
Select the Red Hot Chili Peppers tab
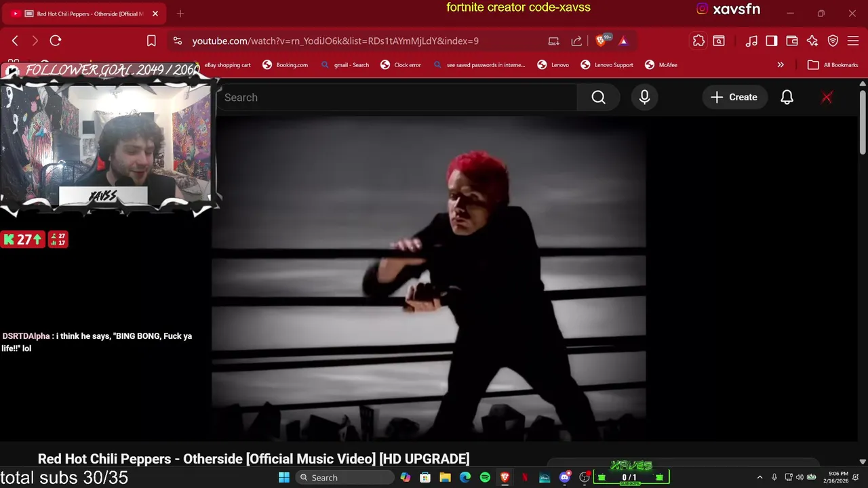click(x=83, y=14)
